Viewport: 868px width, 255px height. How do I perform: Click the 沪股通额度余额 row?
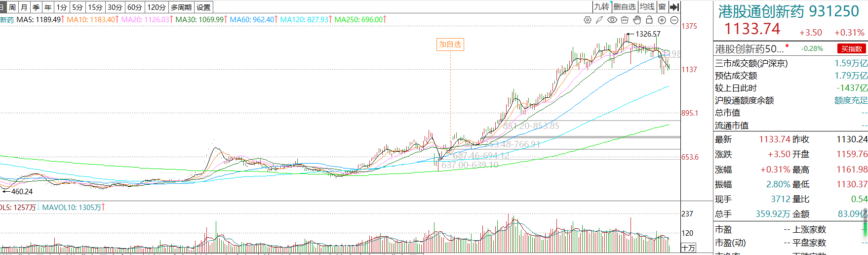[x=790, y=100]
